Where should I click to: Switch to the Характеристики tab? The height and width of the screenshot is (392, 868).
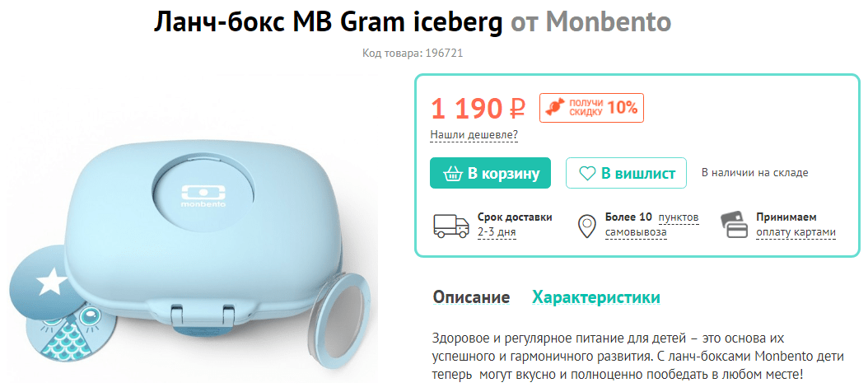(596, 297)
